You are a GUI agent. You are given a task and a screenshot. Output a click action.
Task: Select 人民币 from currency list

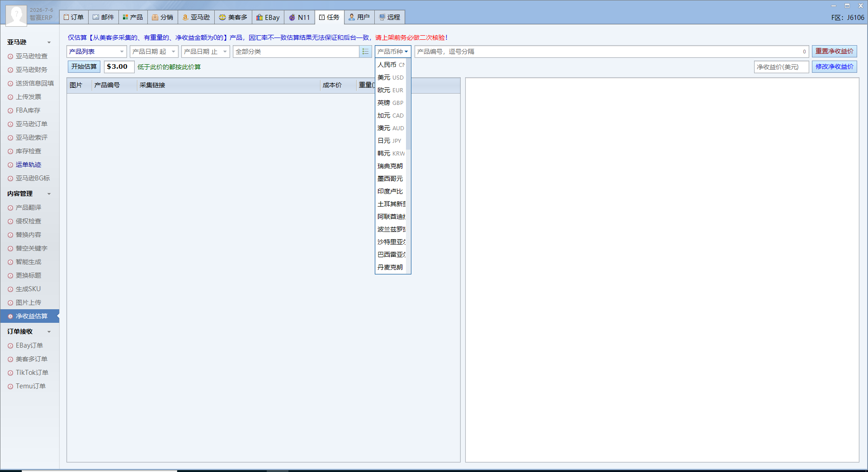[x=391, y=65]
